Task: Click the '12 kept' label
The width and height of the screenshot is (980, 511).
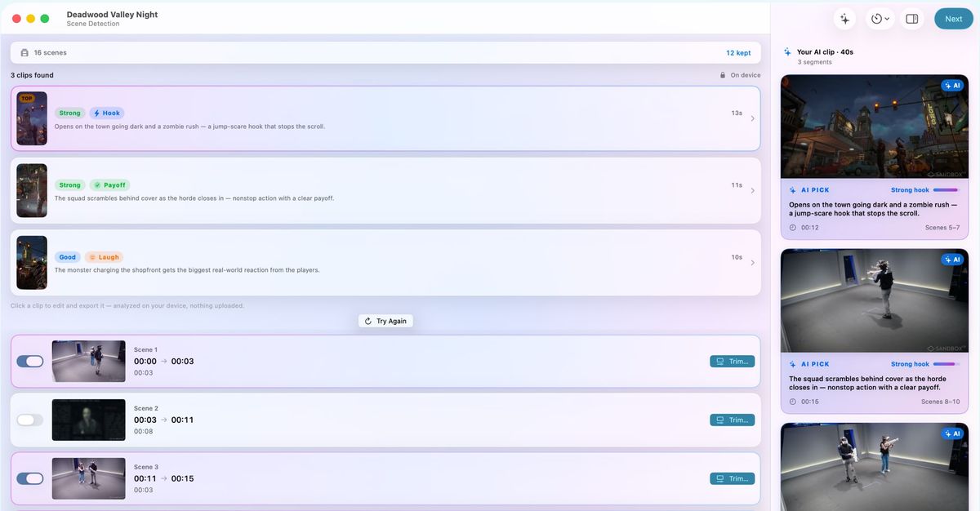Action: coord(738,52)
